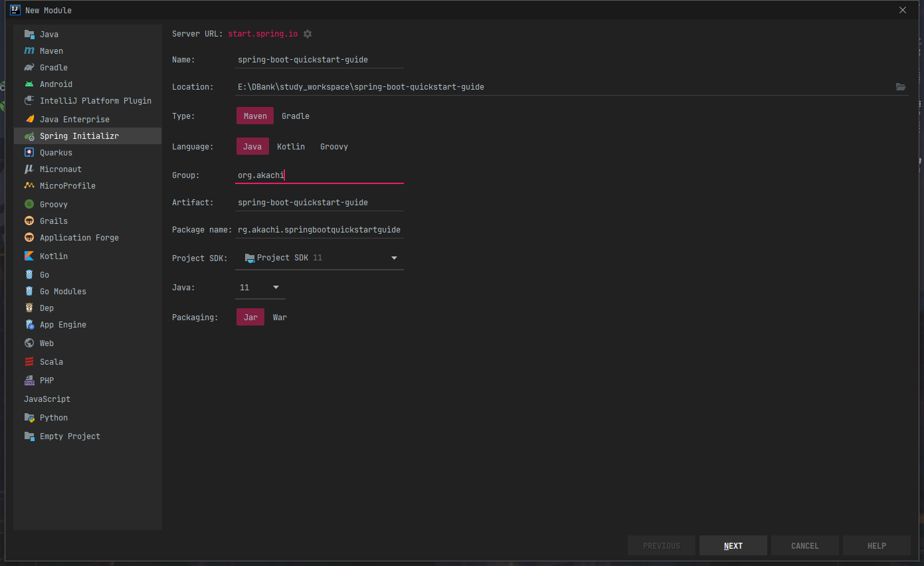Click the Help button
This screenshot has width=924, height=566.
877,545
